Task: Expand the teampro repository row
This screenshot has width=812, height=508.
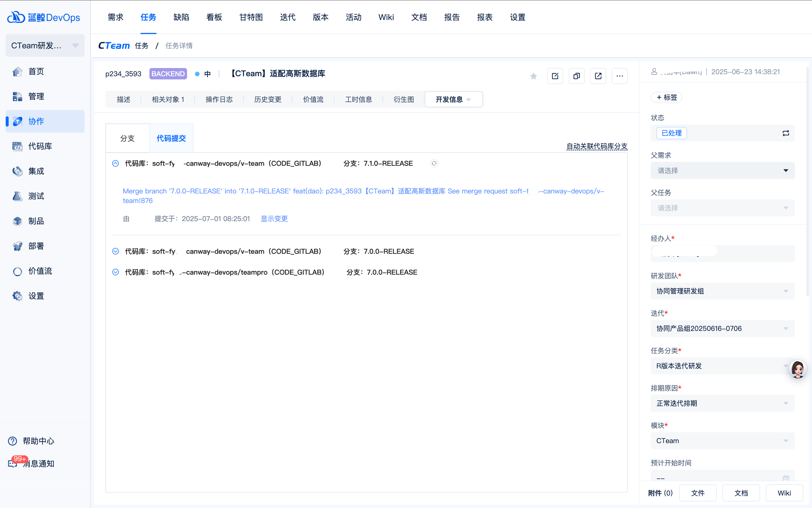Action: (115, 272)
